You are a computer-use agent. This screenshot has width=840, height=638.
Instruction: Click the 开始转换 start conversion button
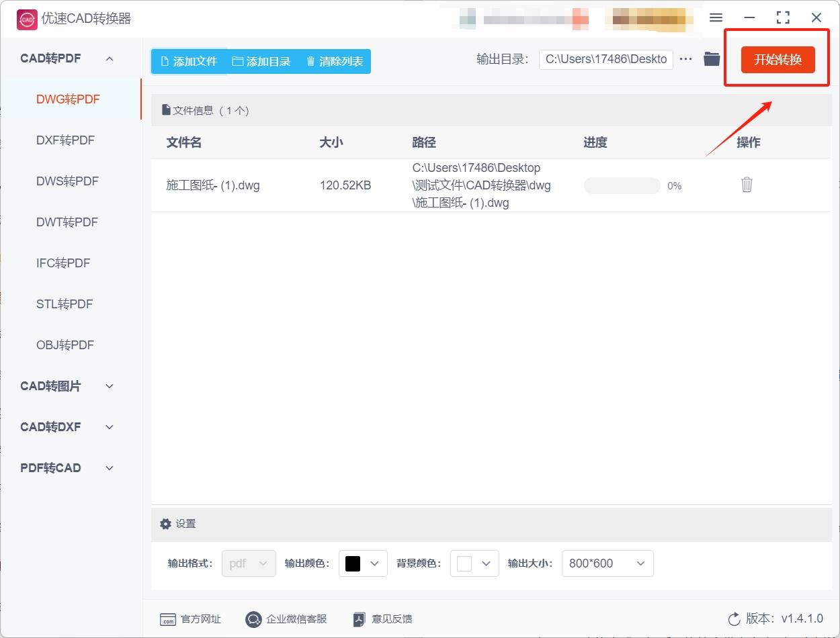point(777,60)
